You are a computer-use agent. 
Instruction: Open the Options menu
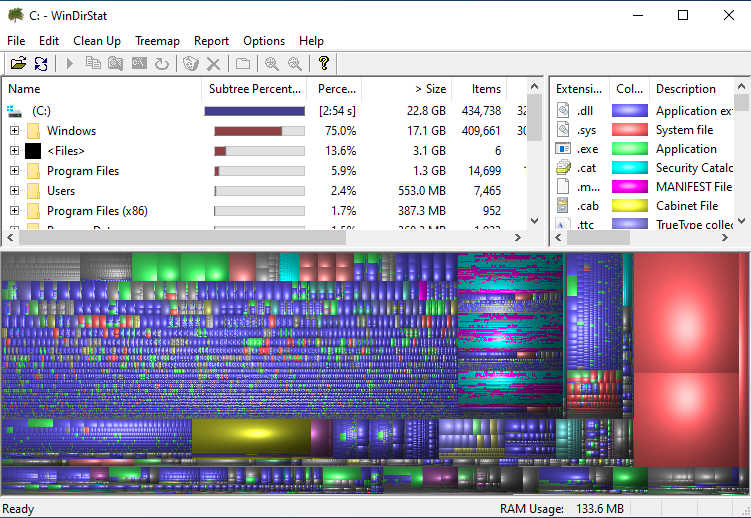coord(264,41)
